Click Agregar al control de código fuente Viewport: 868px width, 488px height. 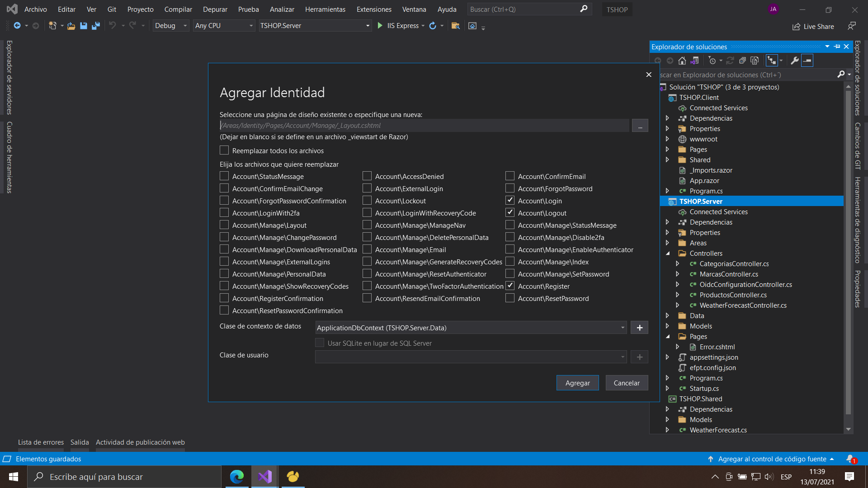pos(771,459)
